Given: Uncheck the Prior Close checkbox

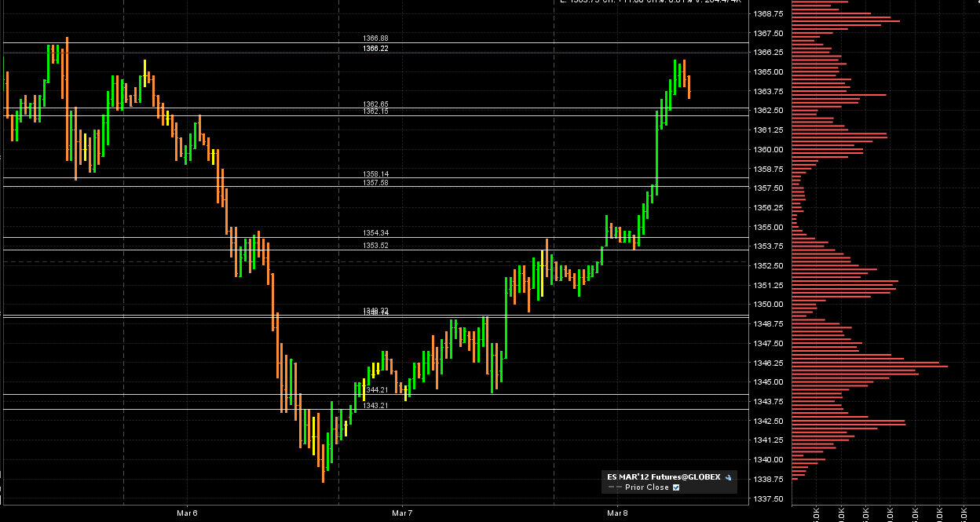Looking at the screenshot, I should [x=676, y=487].
